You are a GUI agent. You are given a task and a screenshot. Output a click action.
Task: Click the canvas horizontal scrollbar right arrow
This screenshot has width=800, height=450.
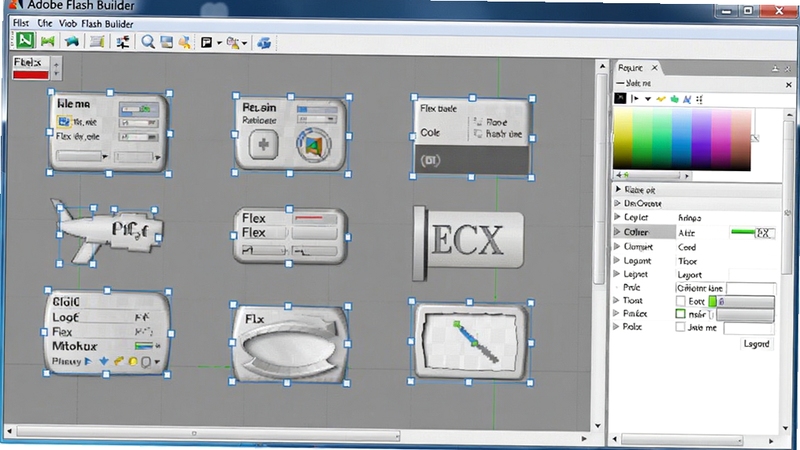[584, 438]
